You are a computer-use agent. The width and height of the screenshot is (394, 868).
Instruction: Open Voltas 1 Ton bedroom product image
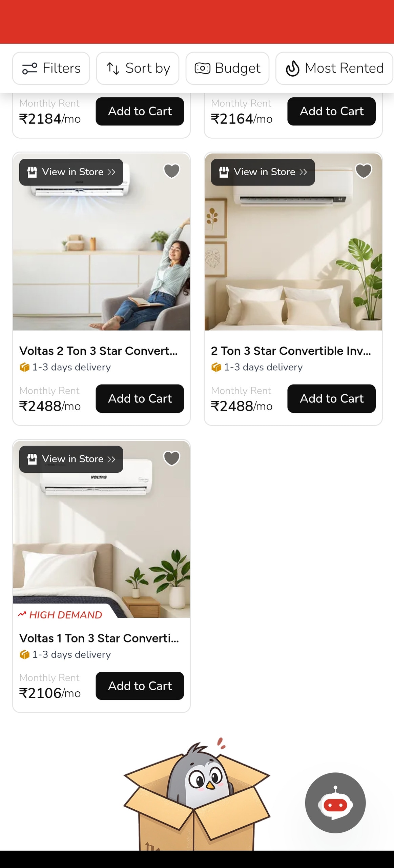(101, 529)
